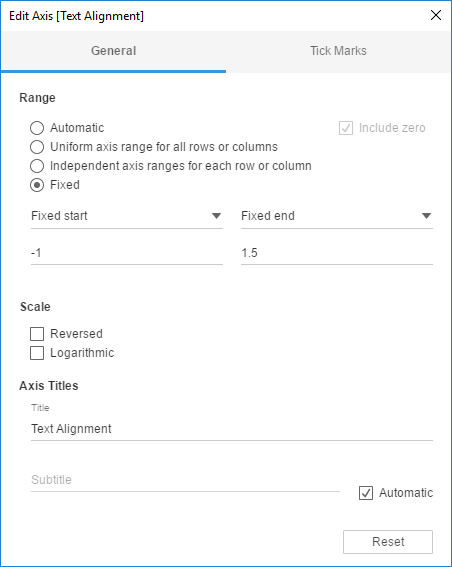This screenshot has height=567, width=452.
Task: Select Uniform axis range radio button
Action: coord(37,147)
